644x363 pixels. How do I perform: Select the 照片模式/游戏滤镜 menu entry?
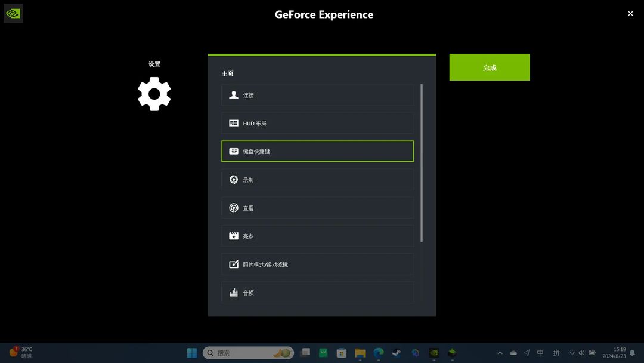tap(317, 264)
